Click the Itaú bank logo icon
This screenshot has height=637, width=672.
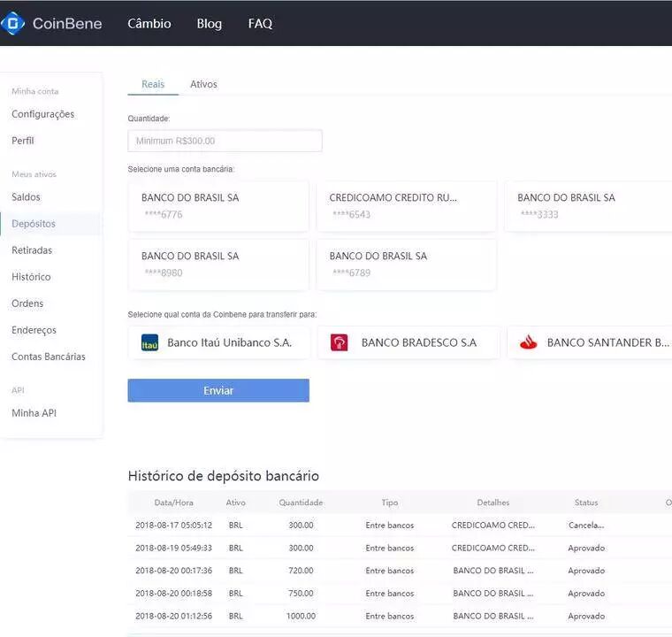click(x=149, y=342)
